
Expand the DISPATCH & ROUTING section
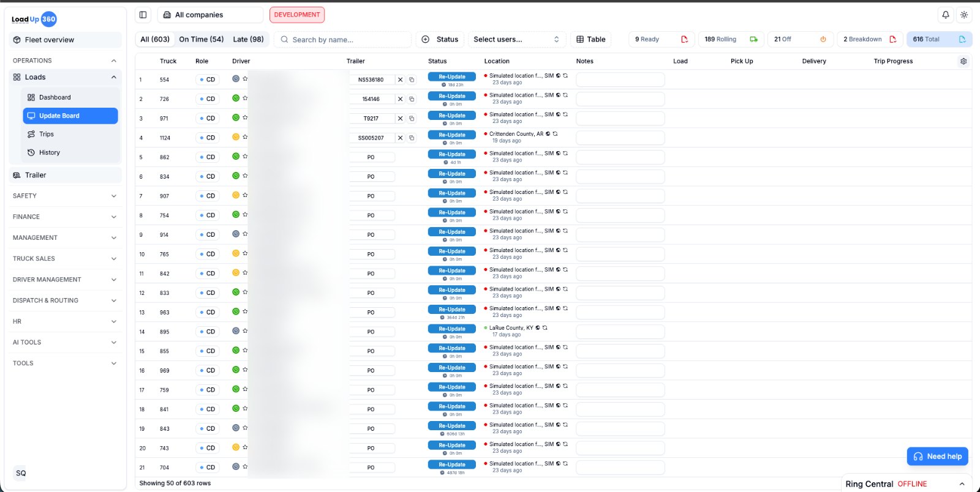pos(64,300)
